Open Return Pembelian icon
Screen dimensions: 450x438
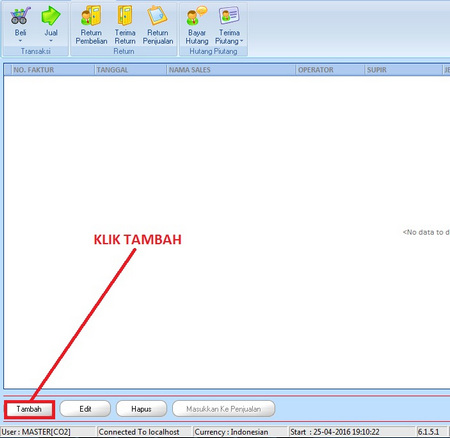pos(91,16)
